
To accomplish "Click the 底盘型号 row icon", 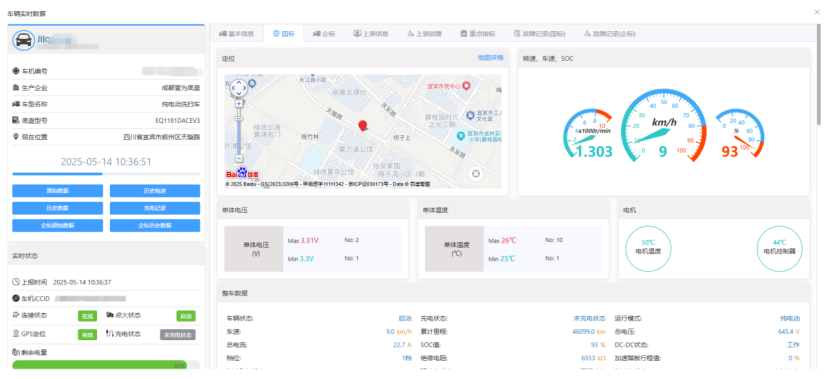I will click(x=16, y=121).
